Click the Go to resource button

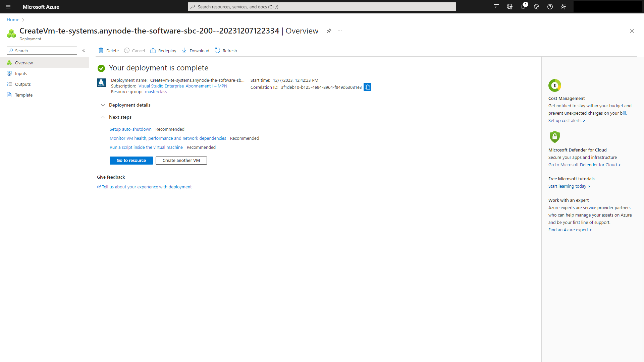131,161
